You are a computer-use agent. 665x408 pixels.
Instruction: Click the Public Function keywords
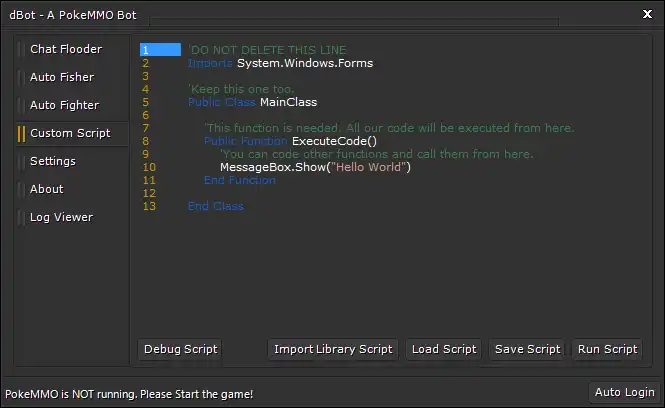point(246,141)
